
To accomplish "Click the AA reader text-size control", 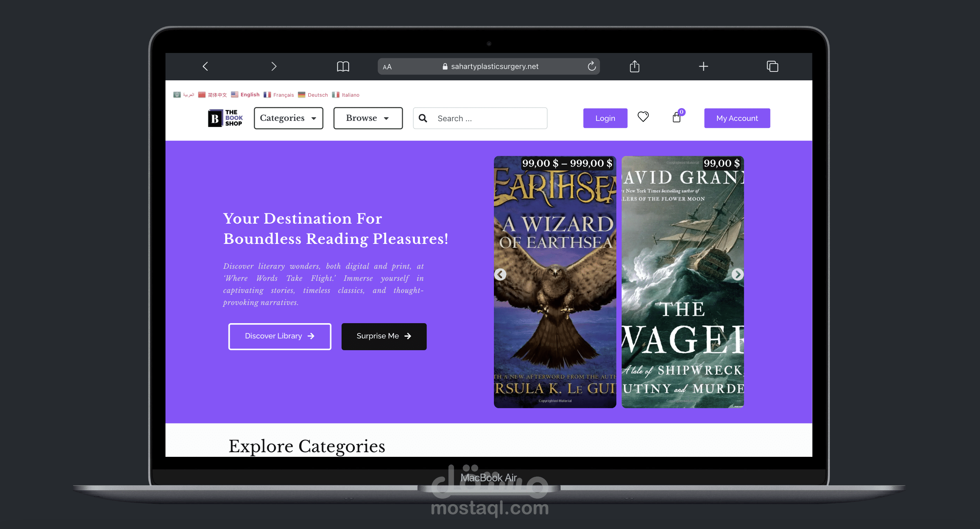I will coord(387,67).
